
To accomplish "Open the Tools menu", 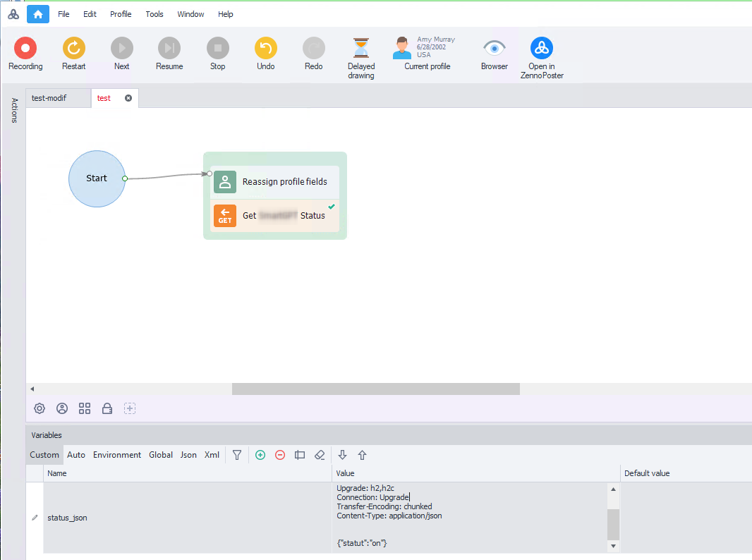I will point(154,14).
